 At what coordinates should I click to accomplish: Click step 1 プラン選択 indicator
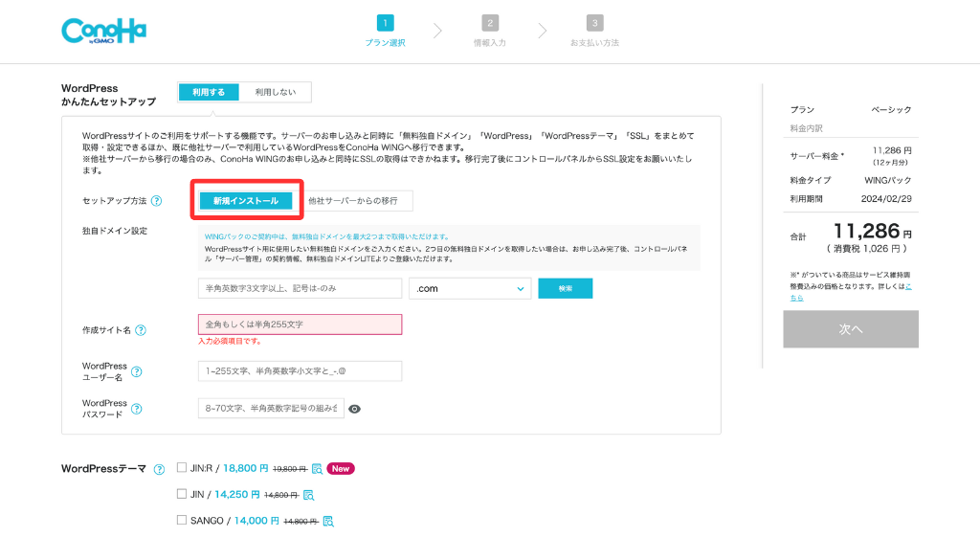tap(385, 31)
